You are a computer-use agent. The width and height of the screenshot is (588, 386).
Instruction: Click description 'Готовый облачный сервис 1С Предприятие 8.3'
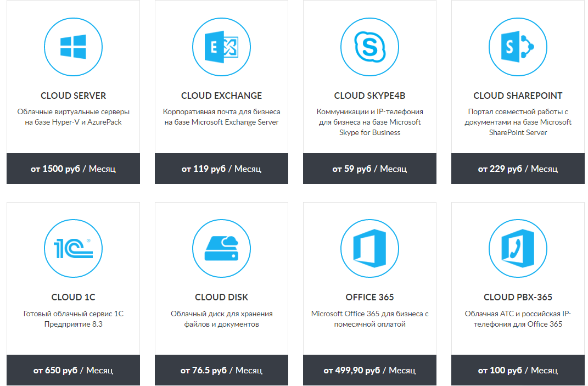coord(73,319)
